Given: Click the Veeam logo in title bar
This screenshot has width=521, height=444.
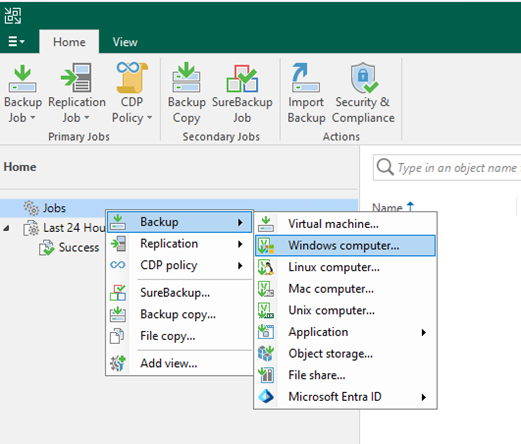Looking at the screenshot, I should (x=13, y=16).
